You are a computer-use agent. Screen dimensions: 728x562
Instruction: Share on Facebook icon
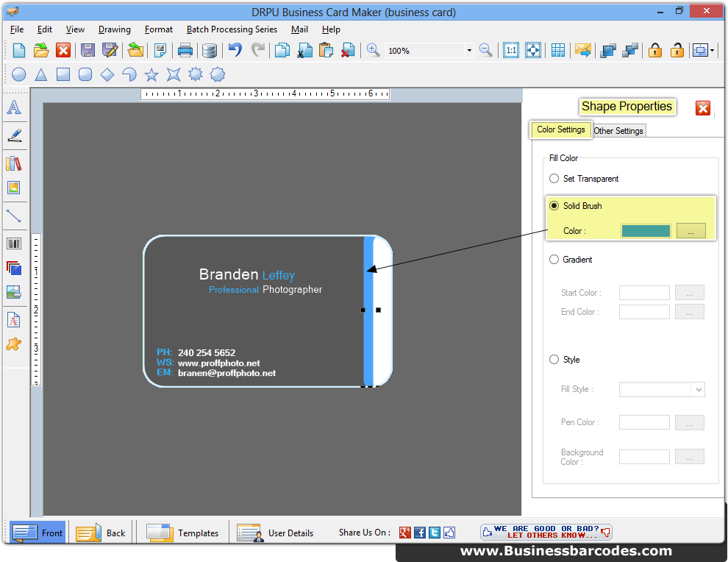[x=420, y=533]
